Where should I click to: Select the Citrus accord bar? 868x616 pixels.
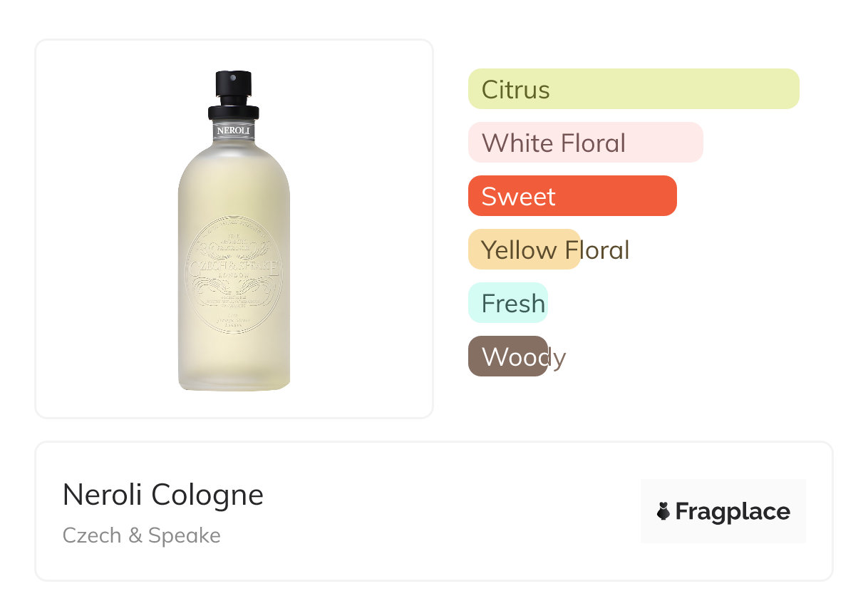(633, 89)
